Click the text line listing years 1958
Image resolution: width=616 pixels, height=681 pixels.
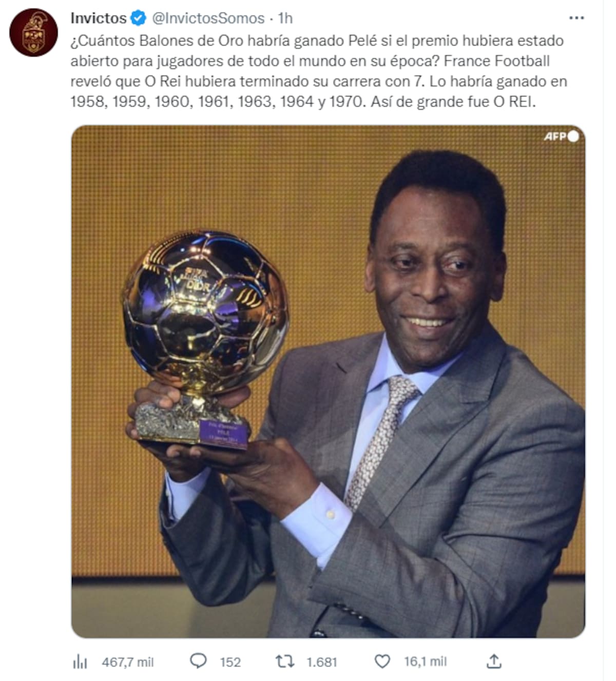[x=303, y=102]
